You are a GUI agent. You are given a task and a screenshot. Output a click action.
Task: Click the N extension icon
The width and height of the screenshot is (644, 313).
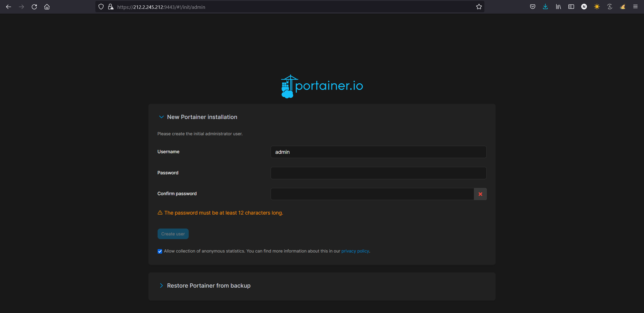click(584, 7)
